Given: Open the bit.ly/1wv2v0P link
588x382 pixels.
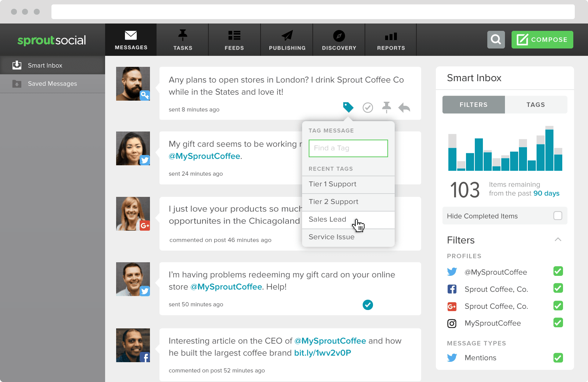Looking at the screenshot, I should 322,353.
